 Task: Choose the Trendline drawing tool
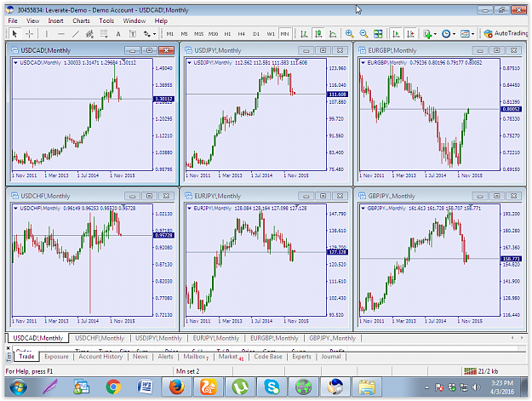[75, 33]
